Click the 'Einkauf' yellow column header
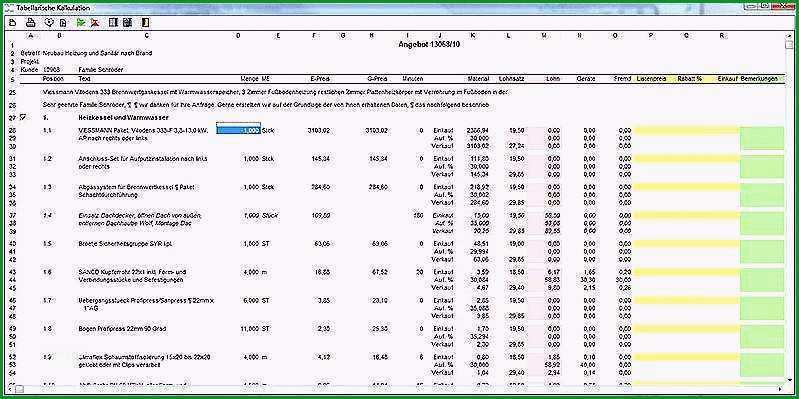The width and height of the screenshot is (799, 399). tap(728, 79)
